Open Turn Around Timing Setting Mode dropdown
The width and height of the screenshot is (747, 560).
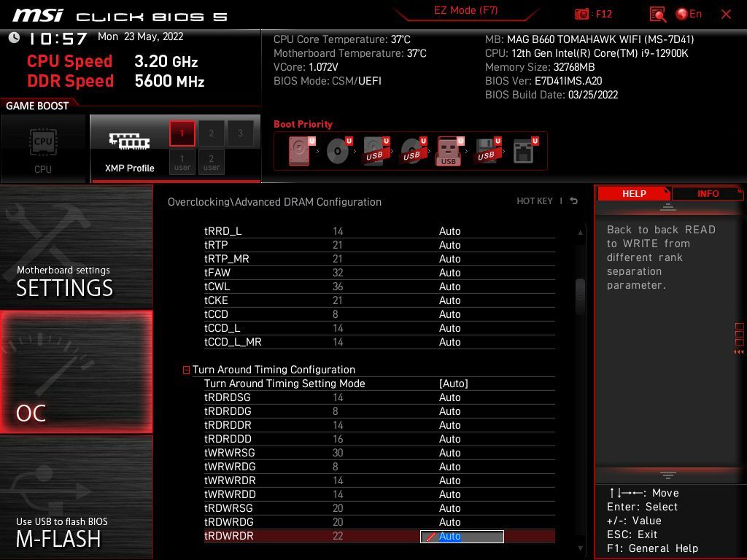tap(453, 384)
